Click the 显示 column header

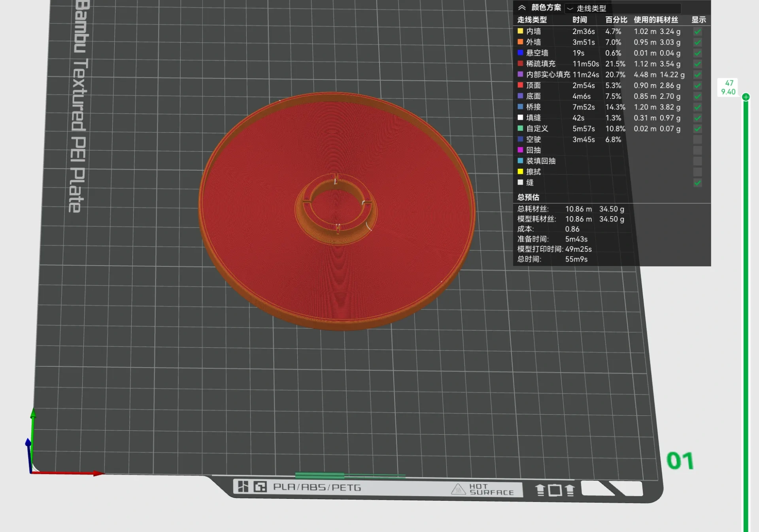click(699, 20)
